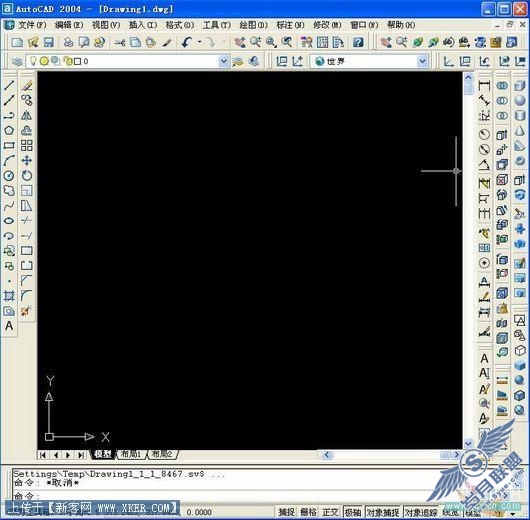Select the Ellipse draw tool

tap(9, 221)
